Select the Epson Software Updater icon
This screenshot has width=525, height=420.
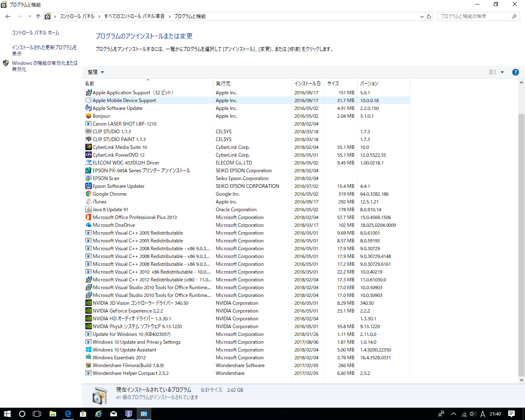point(89,186)
